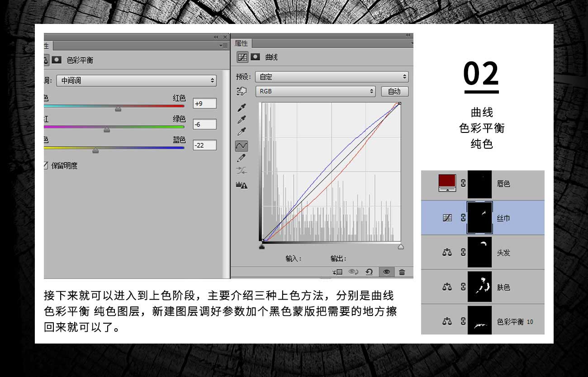Select the 头发 layer name

503,253
